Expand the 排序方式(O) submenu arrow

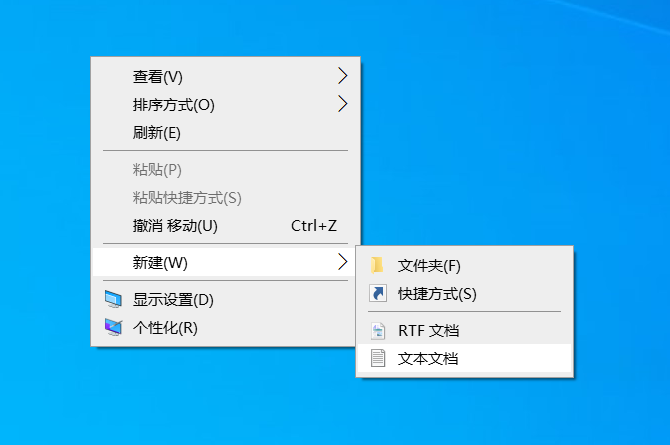[342, 104]
